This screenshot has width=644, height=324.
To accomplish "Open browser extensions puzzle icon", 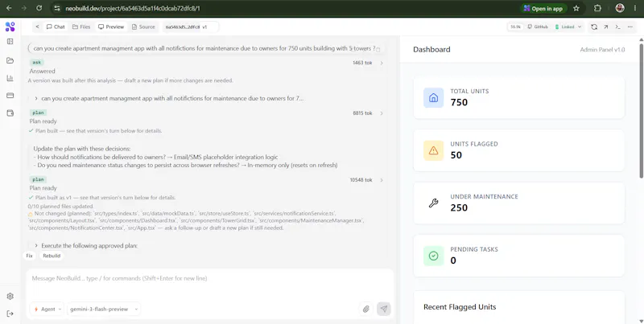I will (x=597, y=8).
